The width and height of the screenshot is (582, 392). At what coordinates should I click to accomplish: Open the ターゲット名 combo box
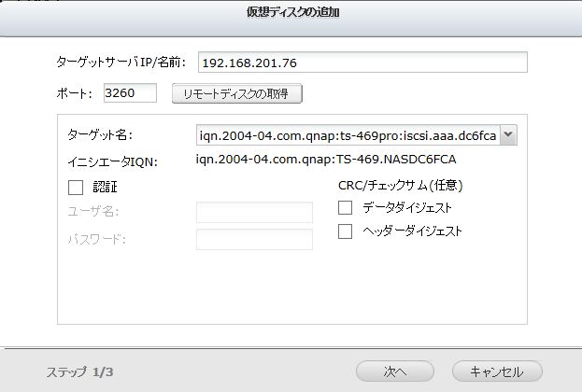click(x=348, y=135)
